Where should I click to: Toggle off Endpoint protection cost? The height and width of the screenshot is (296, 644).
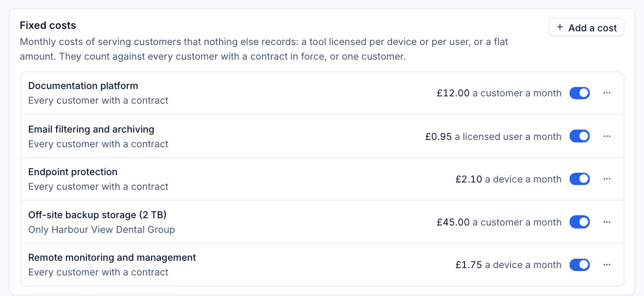tap(579, 179)
